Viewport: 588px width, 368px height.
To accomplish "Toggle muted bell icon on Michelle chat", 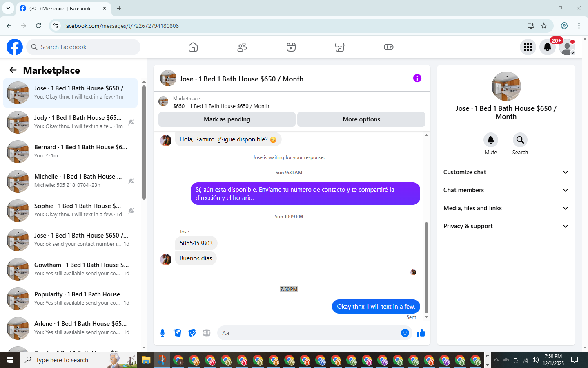I will tap(131, 181).
